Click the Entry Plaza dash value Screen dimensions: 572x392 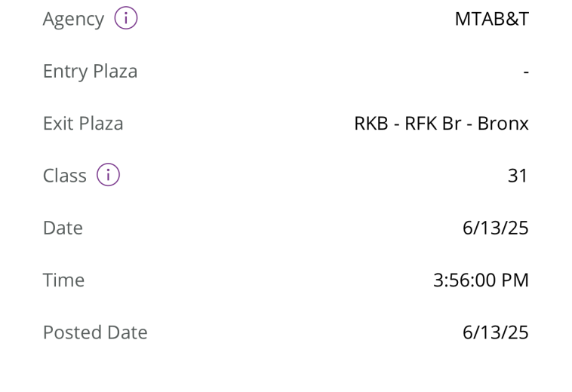point(526,72)
